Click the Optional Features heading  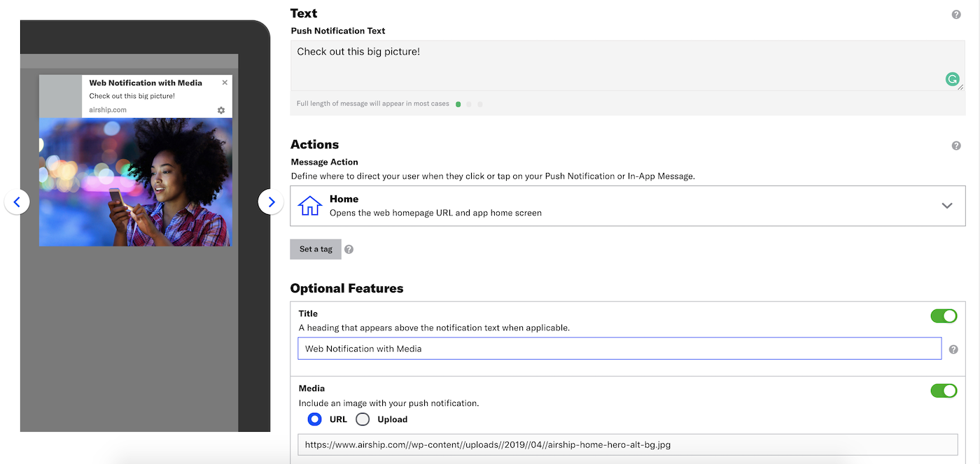pos(346,288)
